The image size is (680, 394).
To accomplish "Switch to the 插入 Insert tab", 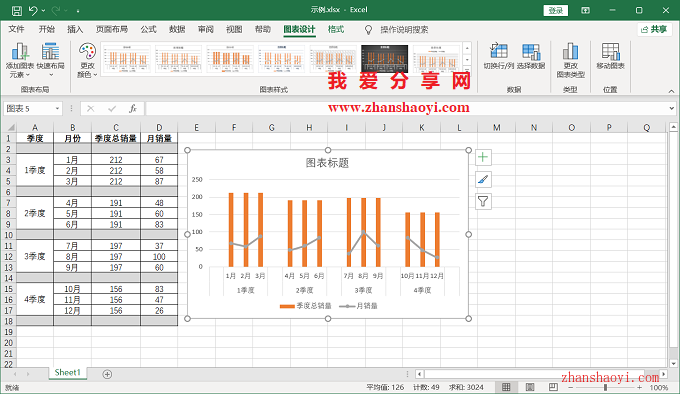I will (x=75, y=29).
